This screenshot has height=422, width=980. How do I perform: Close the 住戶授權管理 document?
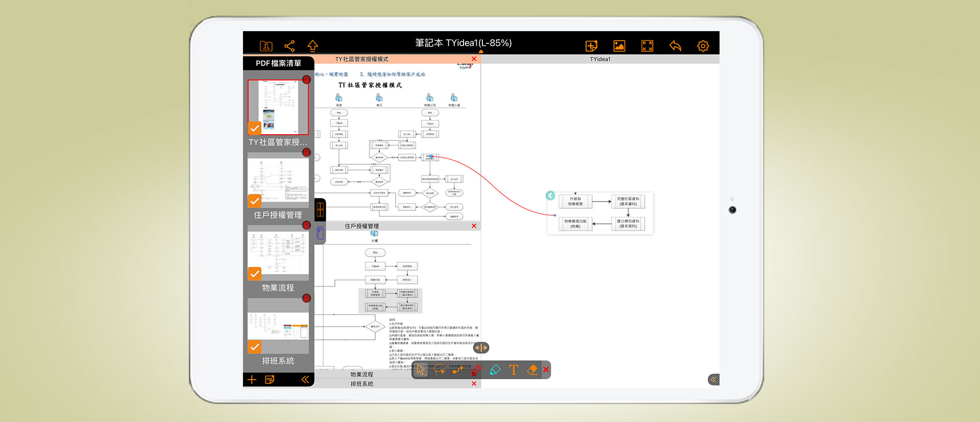point(474,226)
